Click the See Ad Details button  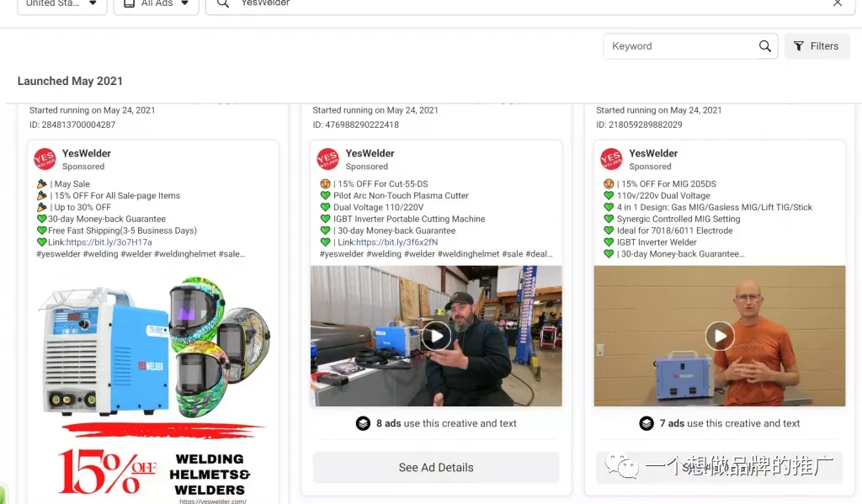(x=436, y=467)
